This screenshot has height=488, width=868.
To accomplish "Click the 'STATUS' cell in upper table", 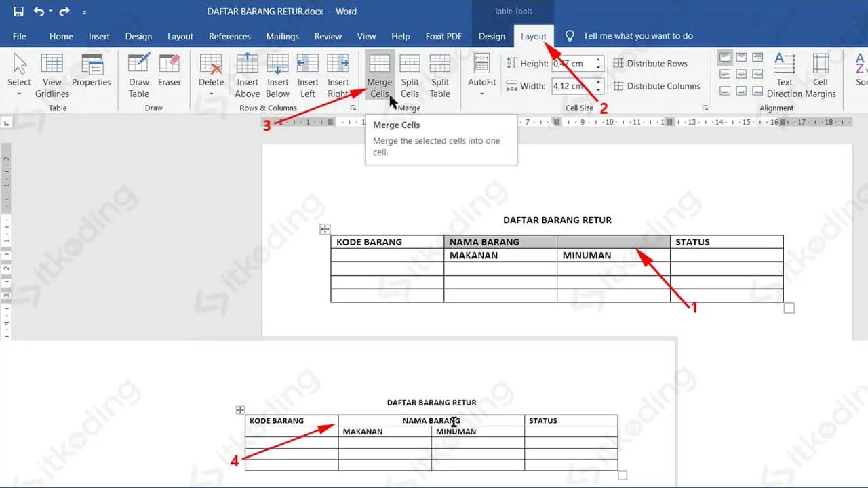I will coord(727,242).
